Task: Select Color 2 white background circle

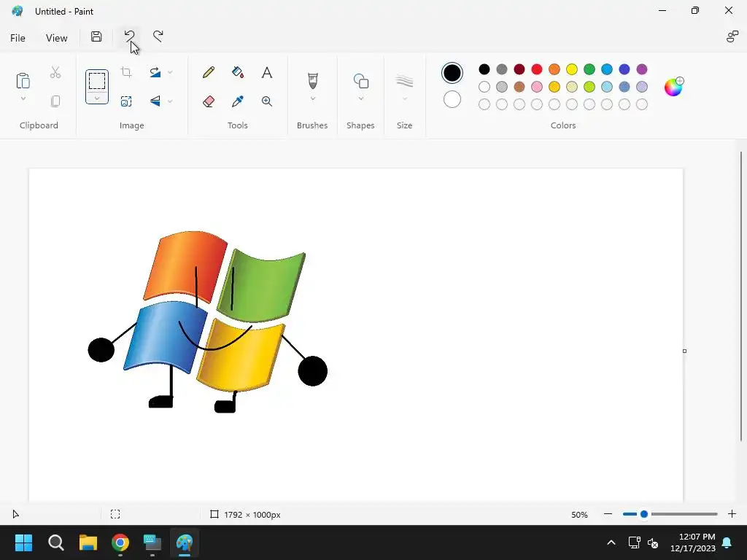Action: (x=452, y=99)
